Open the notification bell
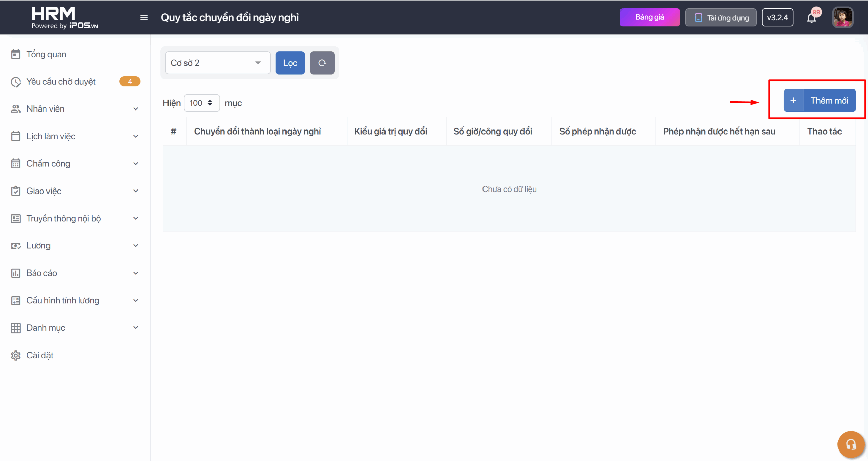 click(x=811, y=18)
